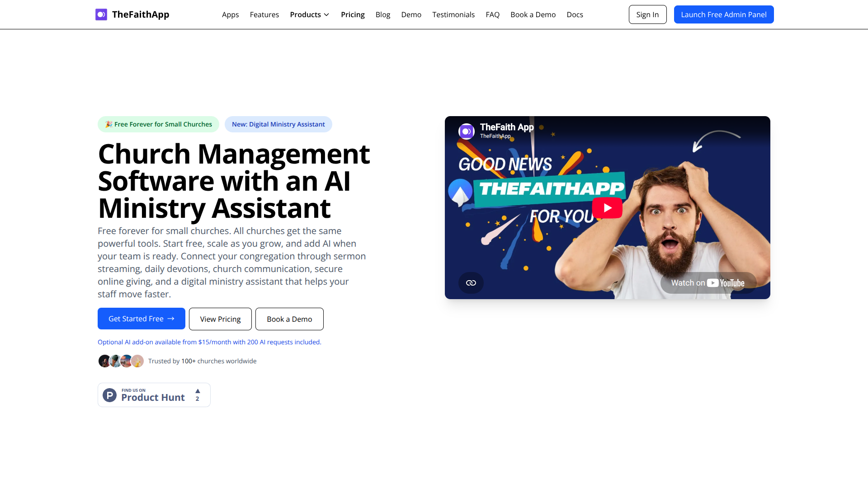The height and width of the screenshot is (488, 868).
Task: Click the TheFaithApp purple logo icon
Action: (x=101, y=14)
